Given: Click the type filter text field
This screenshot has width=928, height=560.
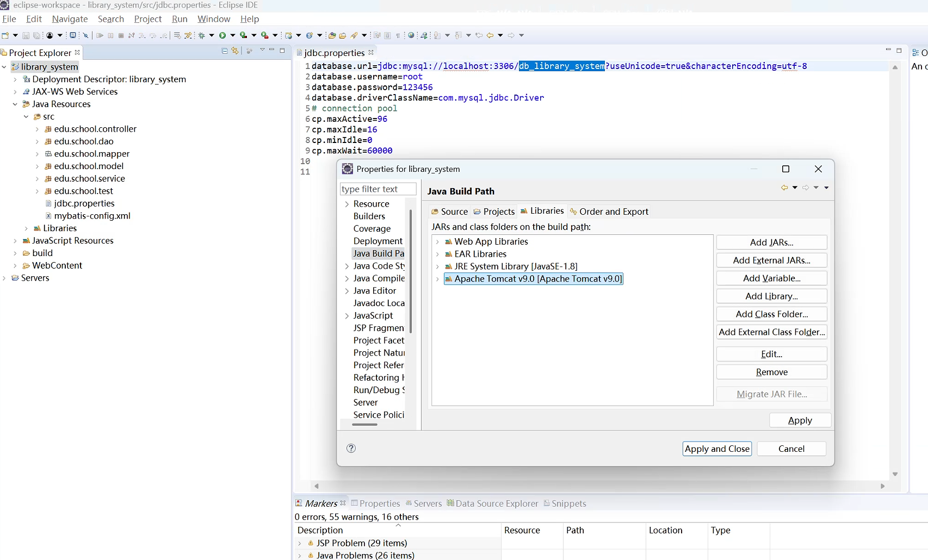Looking at the screenshot, I should (x=378, y=189).
